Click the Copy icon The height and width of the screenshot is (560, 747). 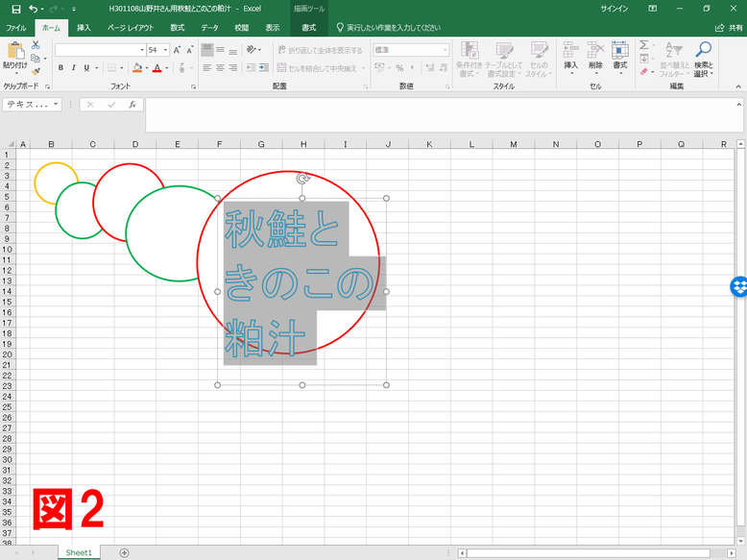pos(35,59)
